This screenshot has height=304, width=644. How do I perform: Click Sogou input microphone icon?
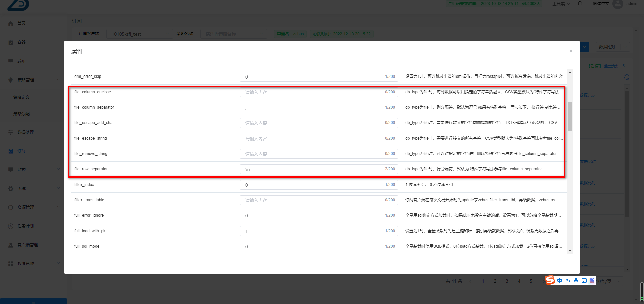click(576, 281)
